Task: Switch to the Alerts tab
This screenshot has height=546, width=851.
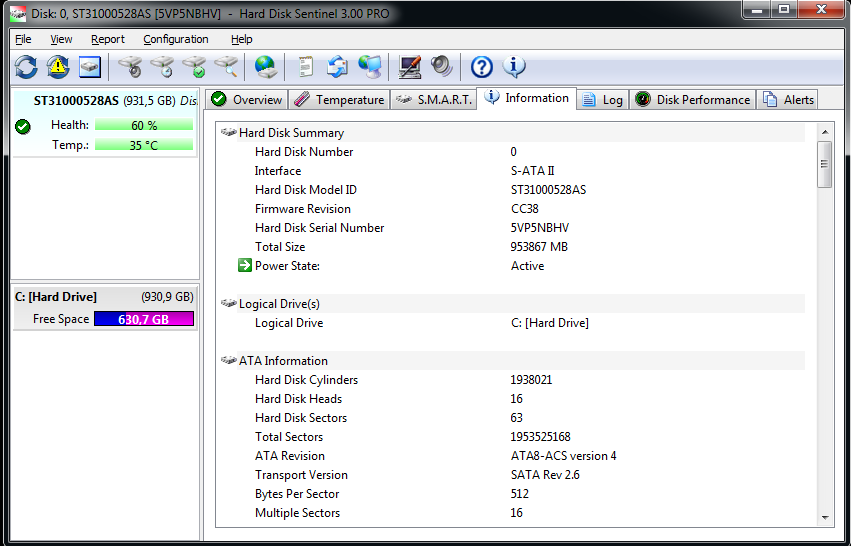Action: [787, 99]
